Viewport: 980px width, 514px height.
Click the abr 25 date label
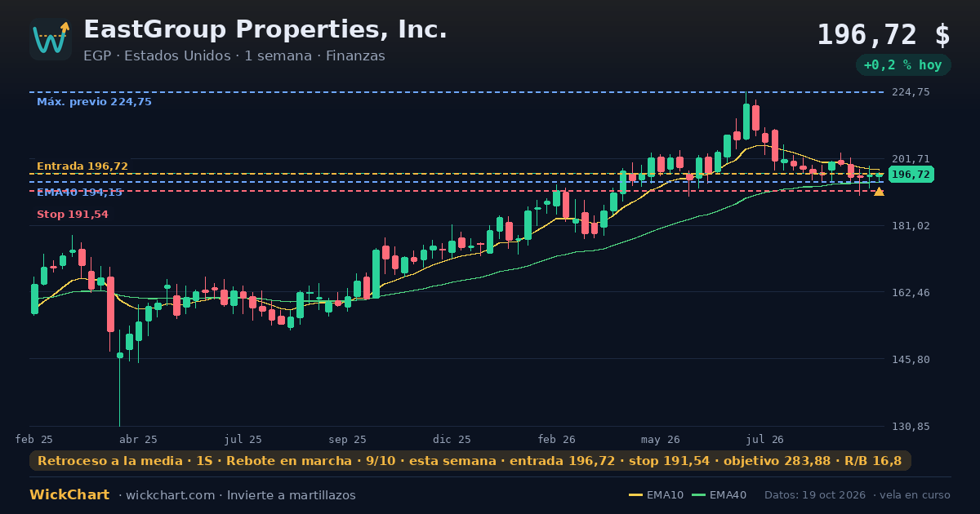(139, 439)
